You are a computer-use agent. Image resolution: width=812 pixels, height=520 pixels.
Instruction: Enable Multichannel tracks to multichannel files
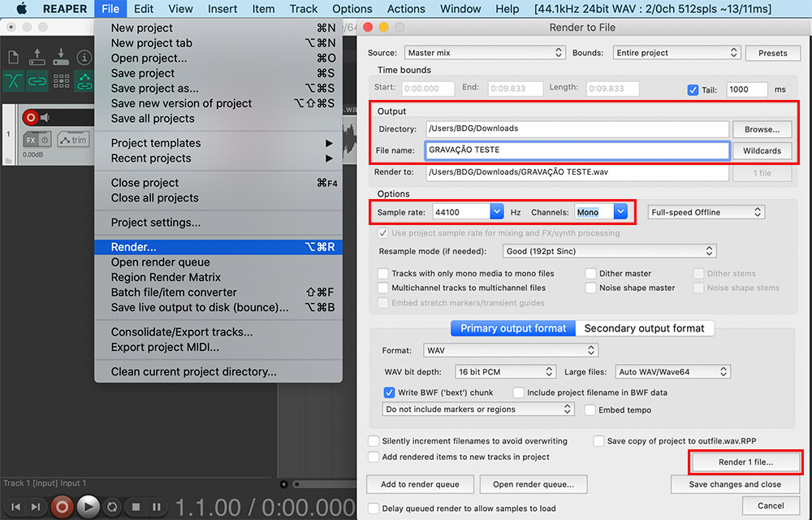pyautogui.click(x=382, y=288)
